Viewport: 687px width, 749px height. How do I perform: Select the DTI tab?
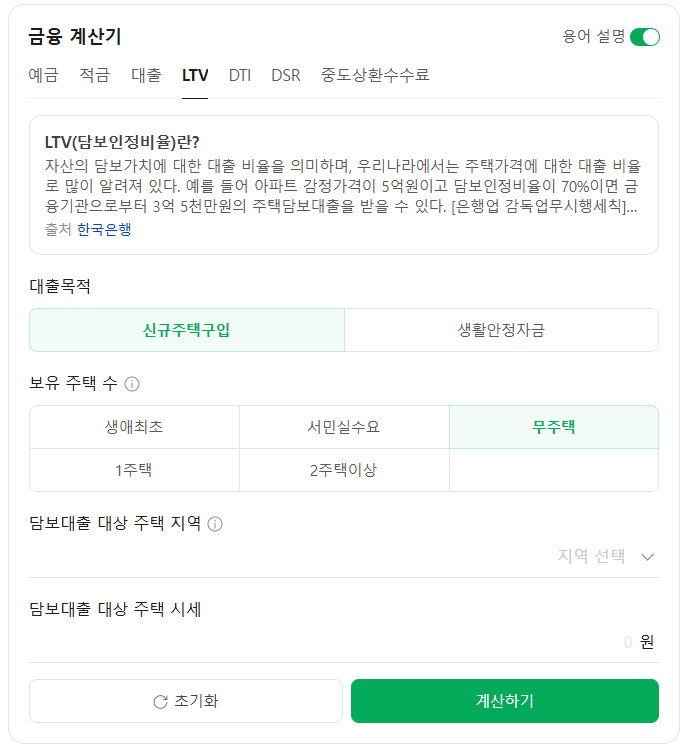click(240, 75)
